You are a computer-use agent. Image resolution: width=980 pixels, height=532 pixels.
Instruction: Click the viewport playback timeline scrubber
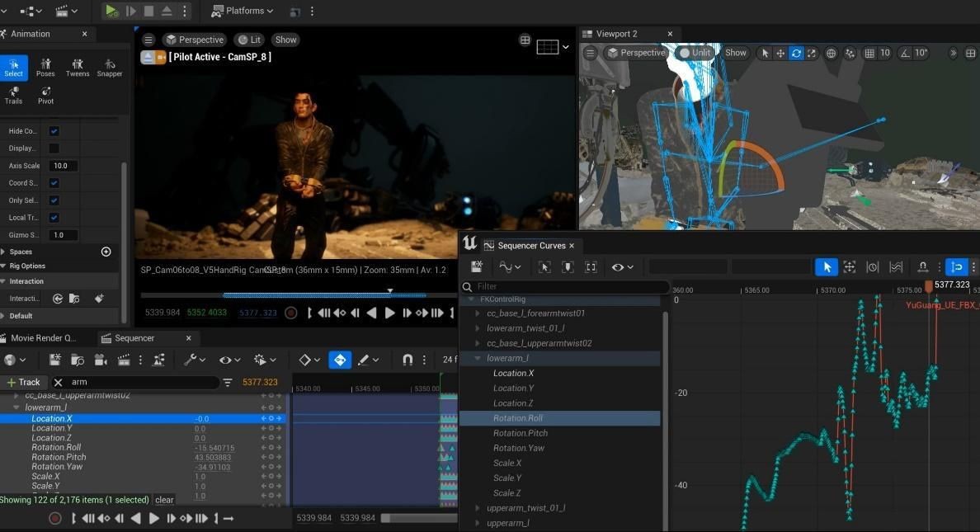(x=390, y=294)
